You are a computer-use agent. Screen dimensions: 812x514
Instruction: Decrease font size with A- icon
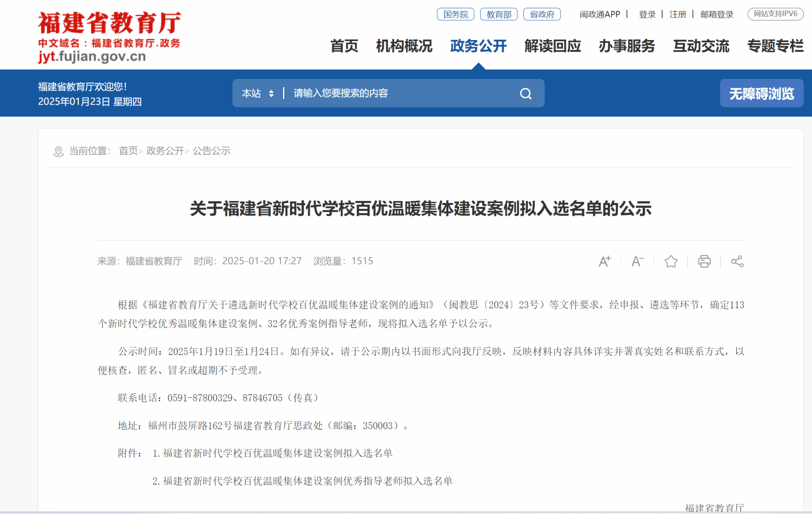(x=638, y=261)
